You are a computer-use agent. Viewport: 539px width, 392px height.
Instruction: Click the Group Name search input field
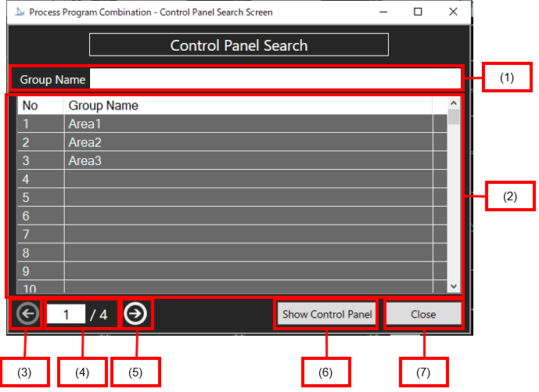pos(275,79)
